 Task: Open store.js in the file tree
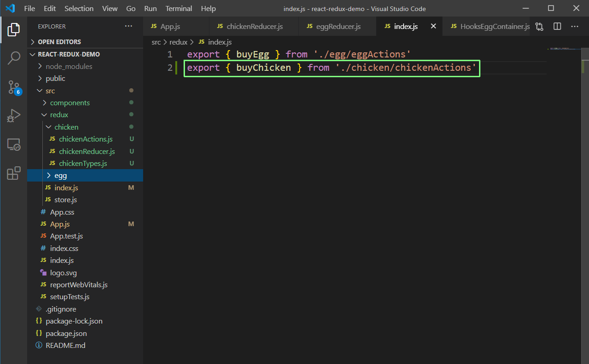coord(85,199)
